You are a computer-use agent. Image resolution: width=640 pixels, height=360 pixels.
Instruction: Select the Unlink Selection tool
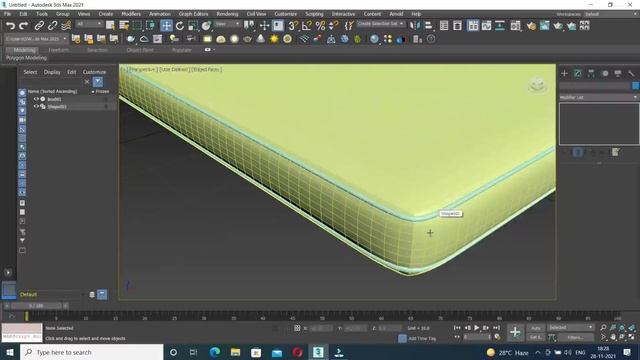52,26
